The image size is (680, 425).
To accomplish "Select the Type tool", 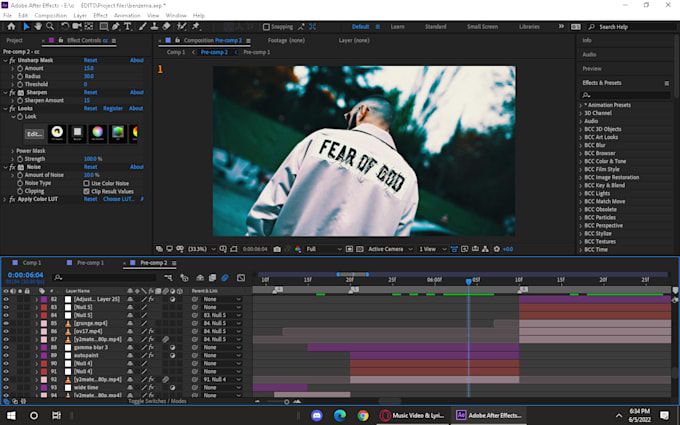I will coord(128,26).
